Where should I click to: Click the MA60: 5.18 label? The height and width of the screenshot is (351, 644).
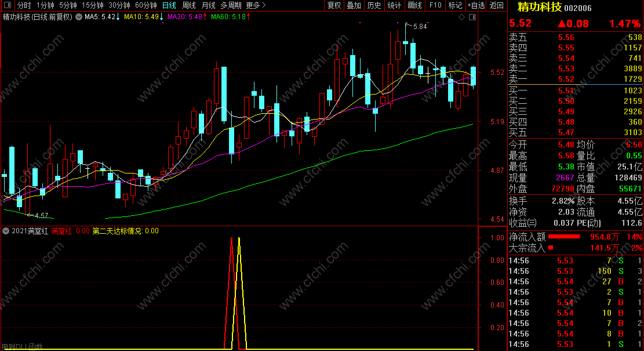tap(230, 17)
